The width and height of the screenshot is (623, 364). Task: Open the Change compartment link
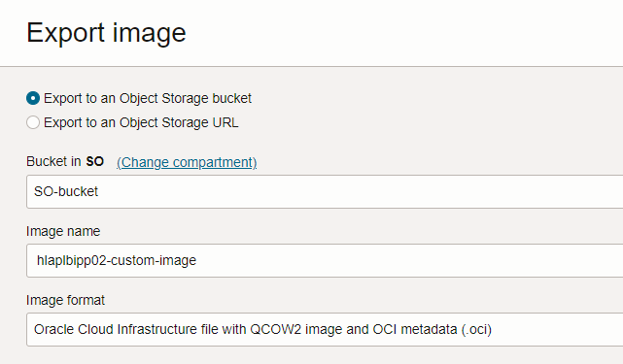(x=187, y=162)
